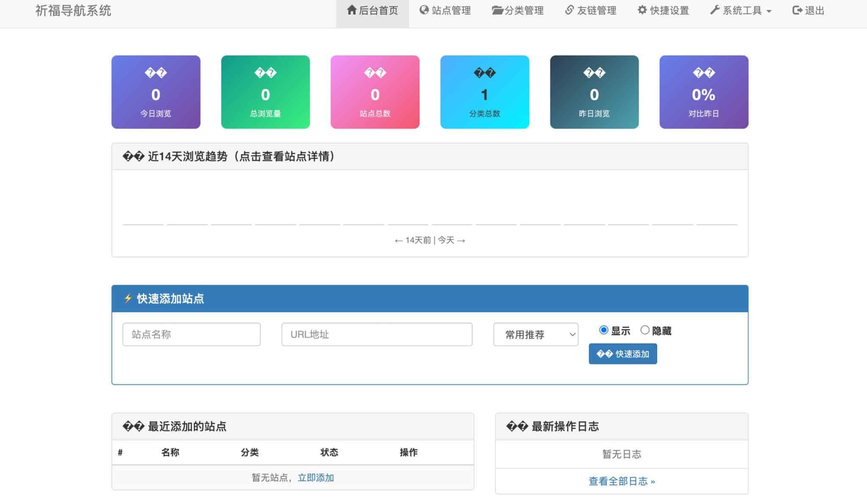Viewport: 867px width, 504px height.
Task: Click the 暂无日志 text
Action: click(621, 454)
